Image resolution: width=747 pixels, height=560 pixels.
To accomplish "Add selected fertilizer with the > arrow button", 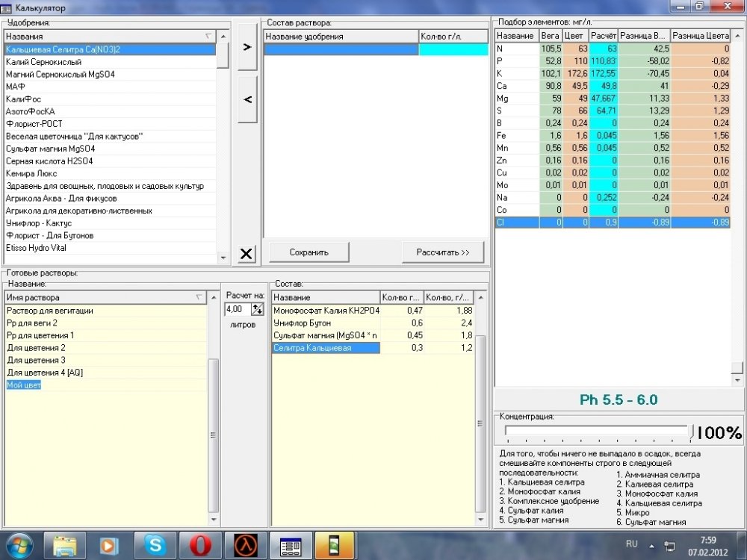I will pos(247,46).
